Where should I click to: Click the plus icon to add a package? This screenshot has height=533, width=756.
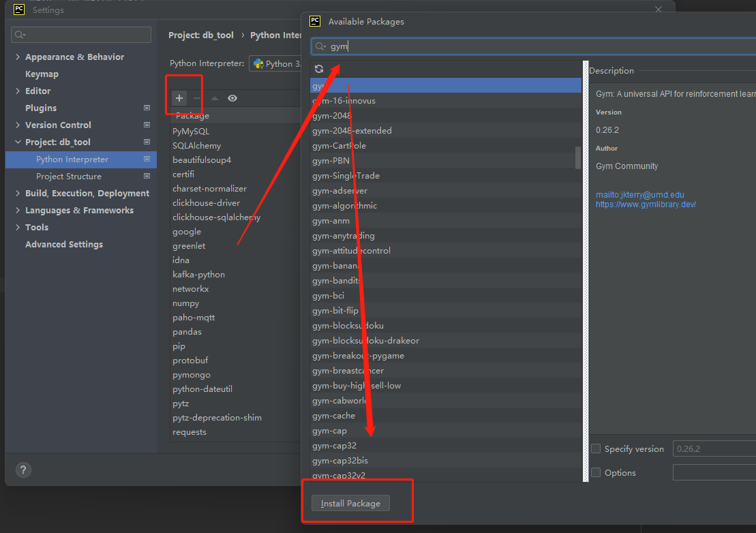[x=179, y=98]
